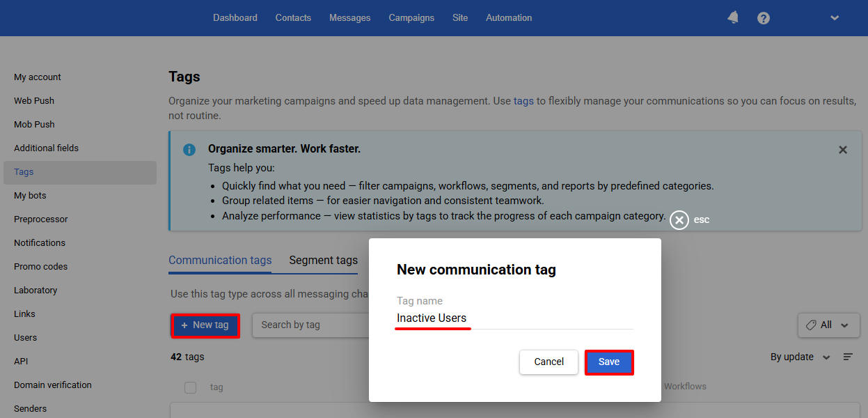The height and width of the screenshot is (418, 868).
Task: Click the 'tag' column header
Action: pos(216,387)
